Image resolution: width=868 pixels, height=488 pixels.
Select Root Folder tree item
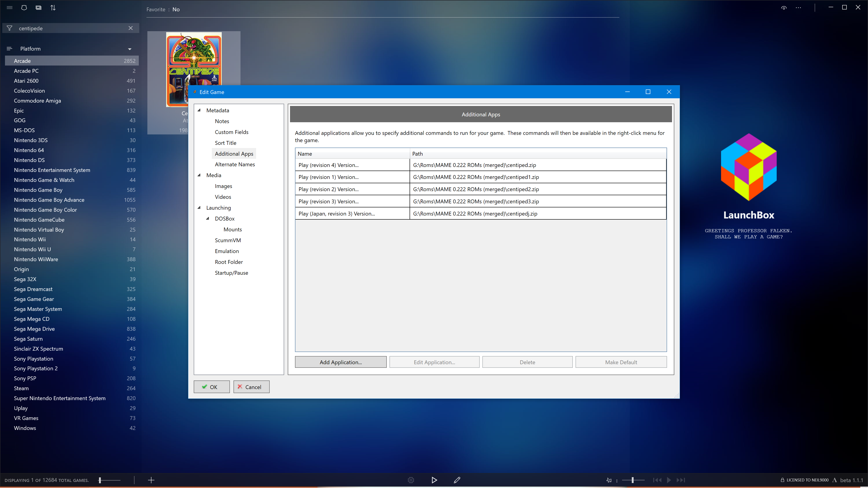tap(229, 262)
